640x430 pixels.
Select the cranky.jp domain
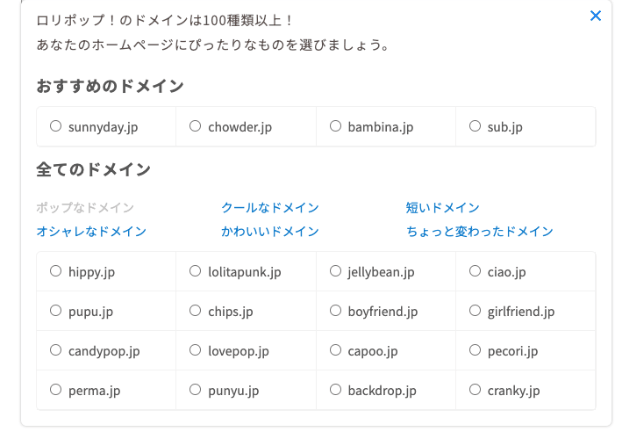475,390
